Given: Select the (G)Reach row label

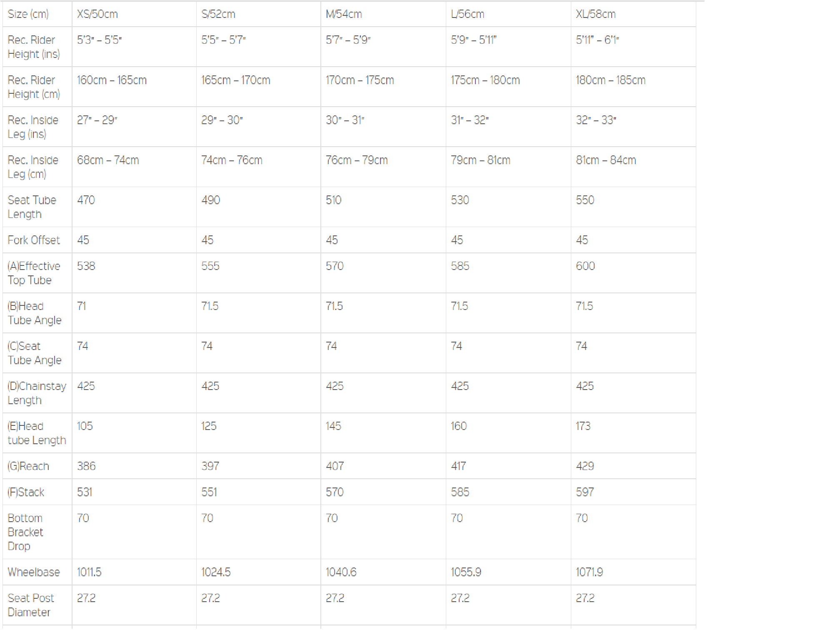Looking at the screenshot, I should [28, 466].
